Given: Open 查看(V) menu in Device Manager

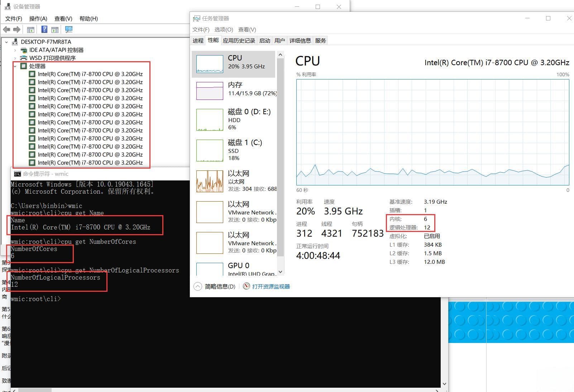Looking at the screenshot, I should pos(63,19).
